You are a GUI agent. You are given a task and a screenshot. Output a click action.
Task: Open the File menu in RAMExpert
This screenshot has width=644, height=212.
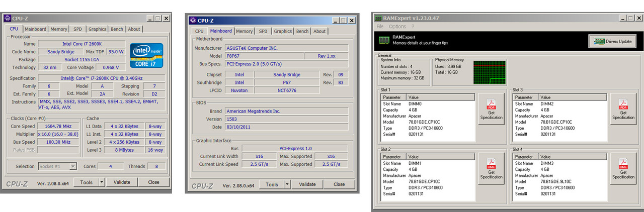coord(380,27)
